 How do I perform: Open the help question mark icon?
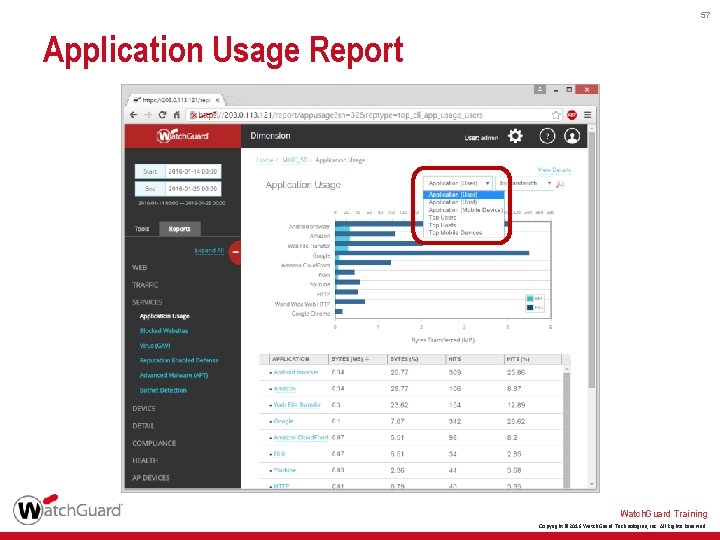point(547,136)
